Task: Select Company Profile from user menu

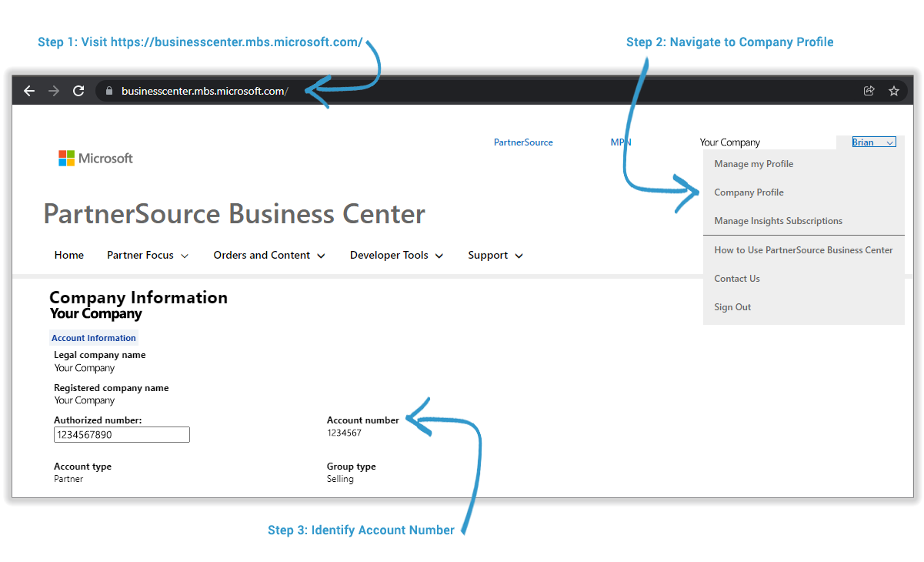Action: (749, 192)
